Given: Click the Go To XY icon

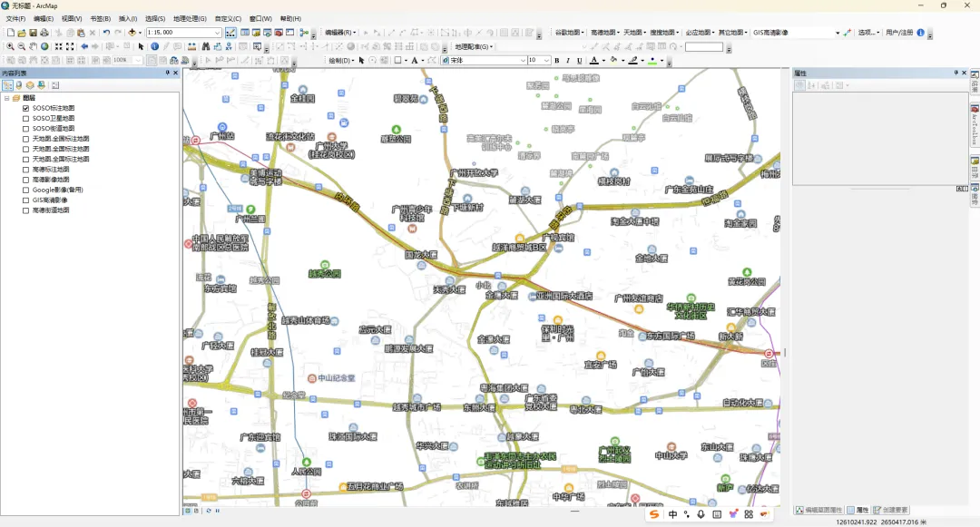Looking at the screenshot, I should click(x=230, y=46).
